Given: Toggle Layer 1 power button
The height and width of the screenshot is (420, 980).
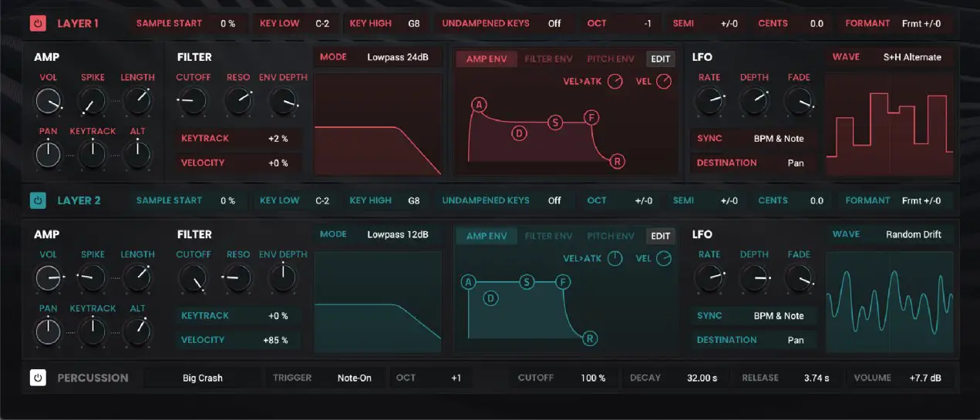Looking at the screenshot, I should [x=38, y=23].
